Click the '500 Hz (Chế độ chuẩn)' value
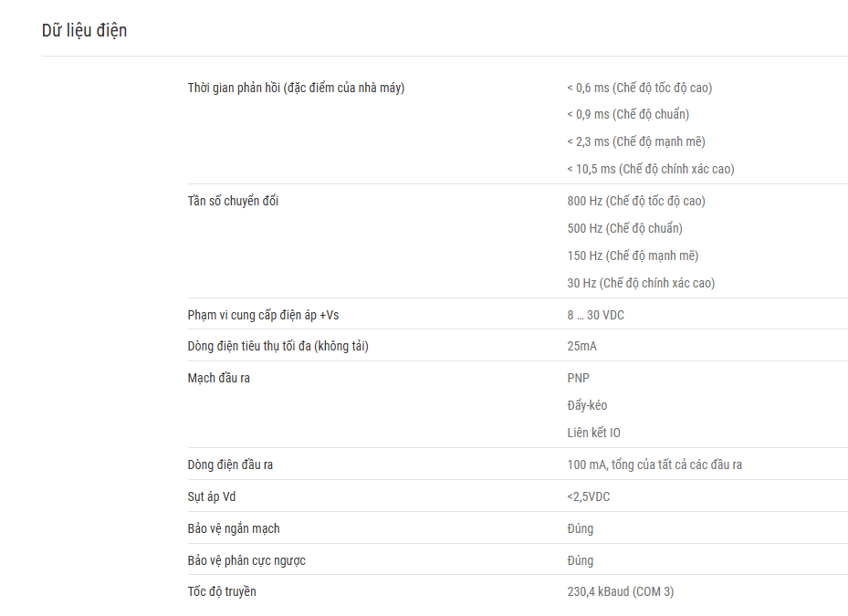This screenshot has height=616, width=848. pyautogui.click(x=624, y=229)
